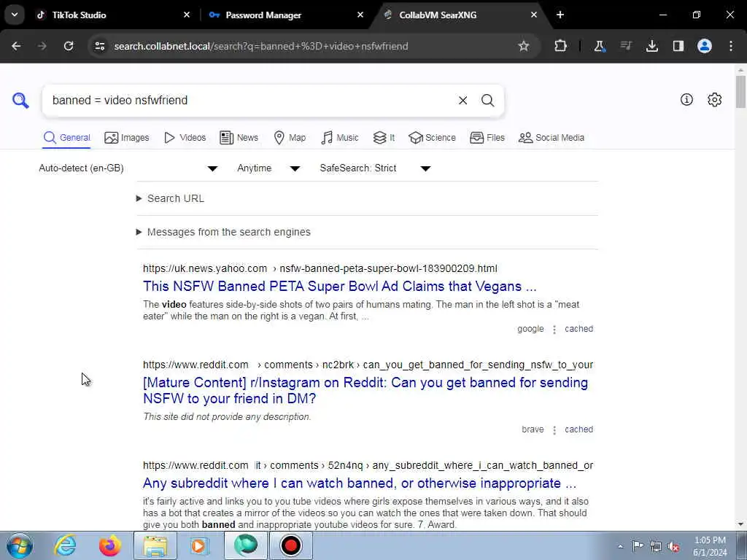Open the r/Instagram Reddit result title
747x560 pixels.
(x=365, y=391)
